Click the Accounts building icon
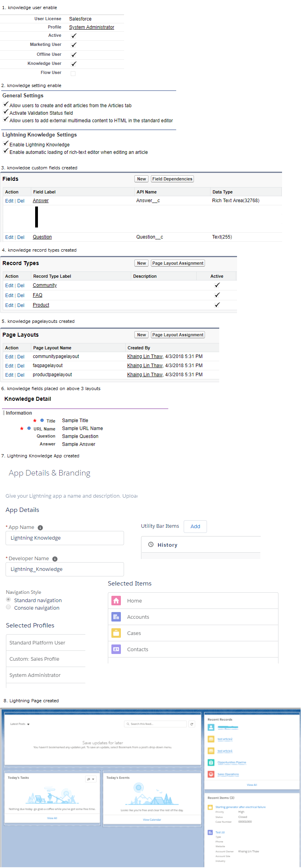301x868 pixels. [x=116, y=617]
